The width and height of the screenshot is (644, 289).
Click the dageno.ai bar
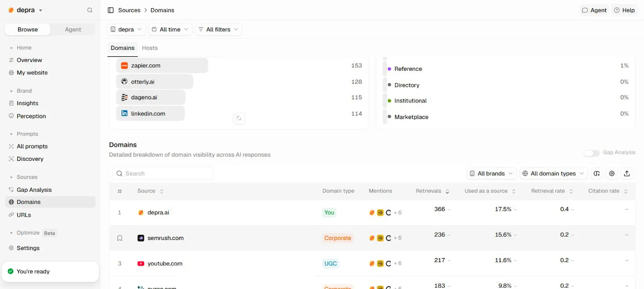tap(151, 97)
